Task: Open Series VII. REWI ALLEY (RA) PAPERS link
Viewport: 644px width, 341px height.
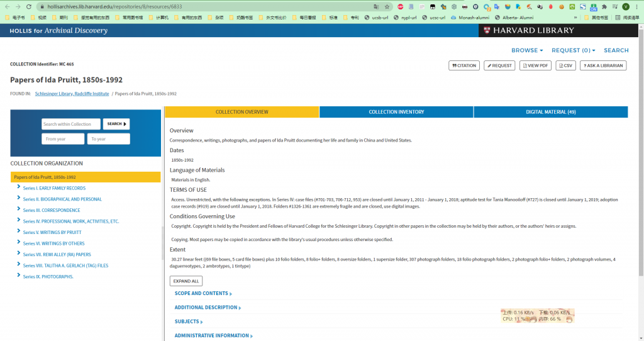Action: 57,254
